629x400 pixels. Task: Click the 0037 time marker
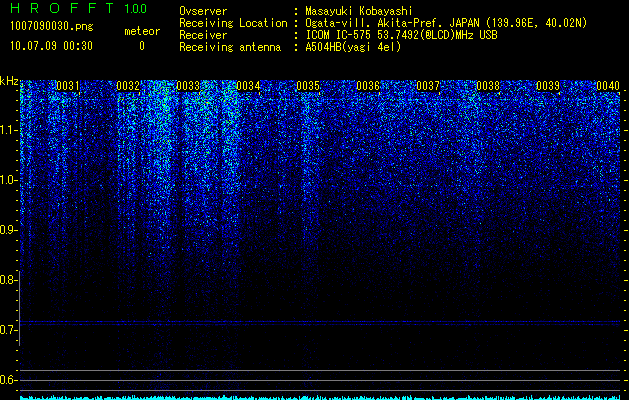pyautogui.click(x=428, y=86)
